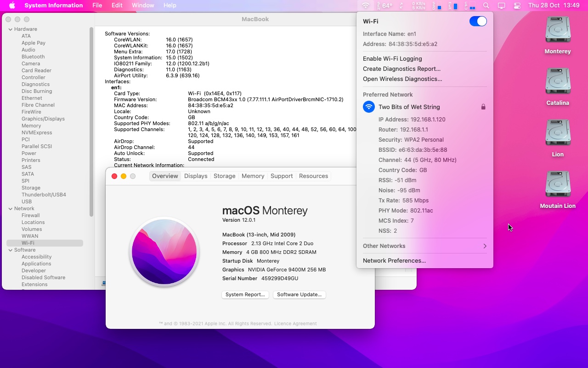Select Power in the Hardware list
This screenshot has width=588, height=368.
coord(29,153)
